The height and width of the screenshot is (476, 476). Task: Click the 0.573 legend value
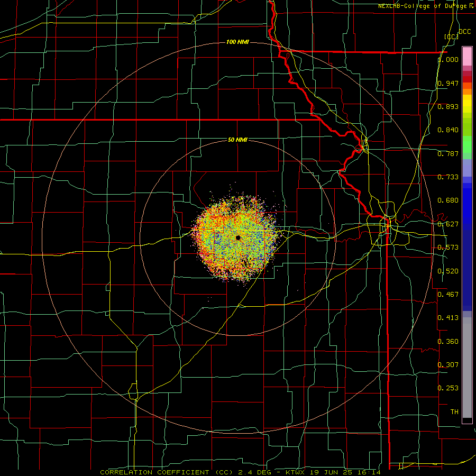point(448,248)
